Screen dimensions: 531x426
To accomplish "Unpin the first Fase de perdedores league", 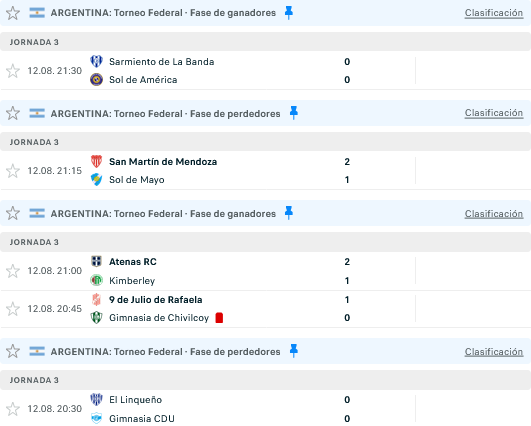I will [x=294, y=113].
